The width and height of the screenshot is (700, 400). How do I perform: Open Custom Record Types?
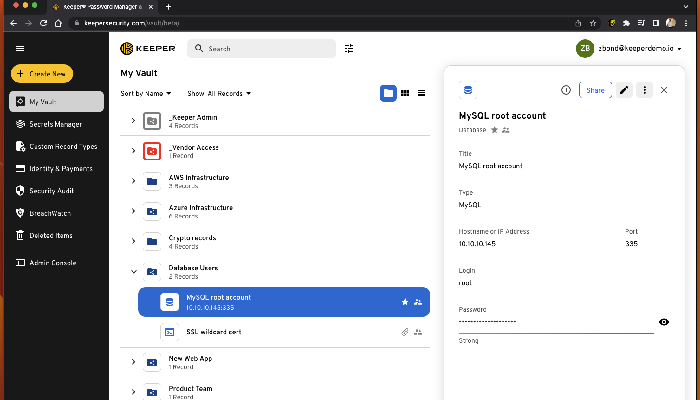click(x=56, y=146)
